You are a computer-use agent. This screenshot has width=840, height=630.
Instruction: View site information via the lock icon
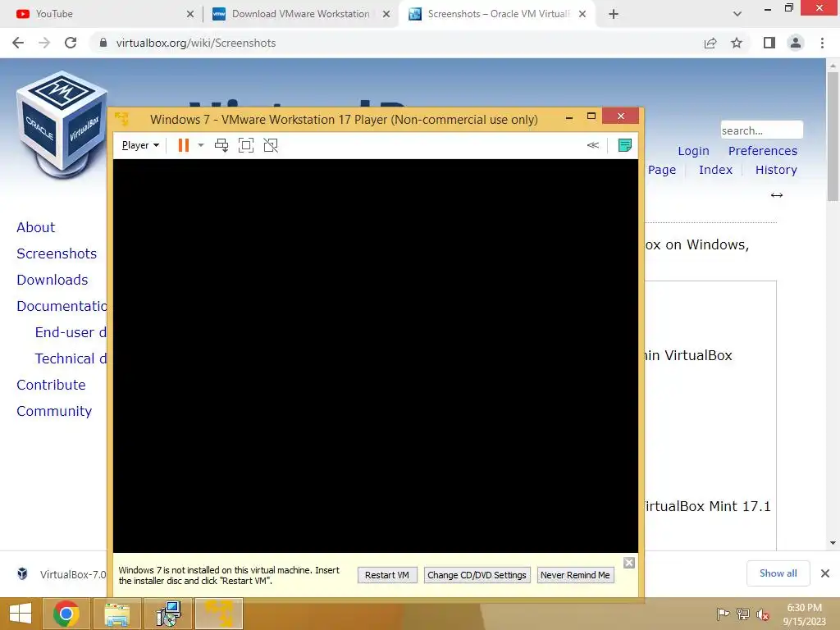(x=103, y=43)
